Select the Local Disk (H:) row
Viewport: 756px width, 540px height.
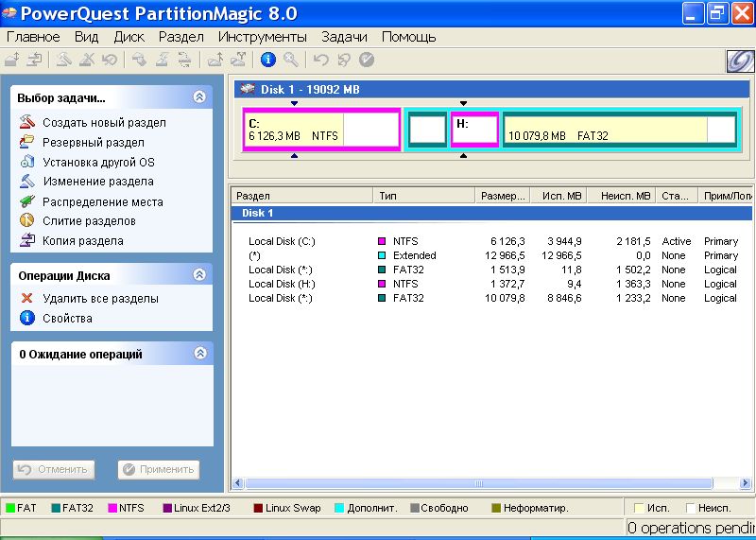coord(282,284)
